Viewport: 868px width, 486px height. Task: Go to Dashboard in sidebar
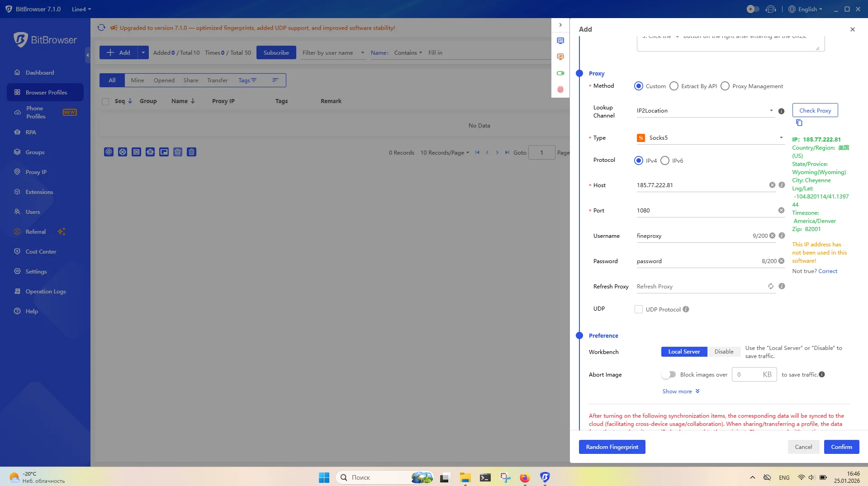(x=40, y=72)
